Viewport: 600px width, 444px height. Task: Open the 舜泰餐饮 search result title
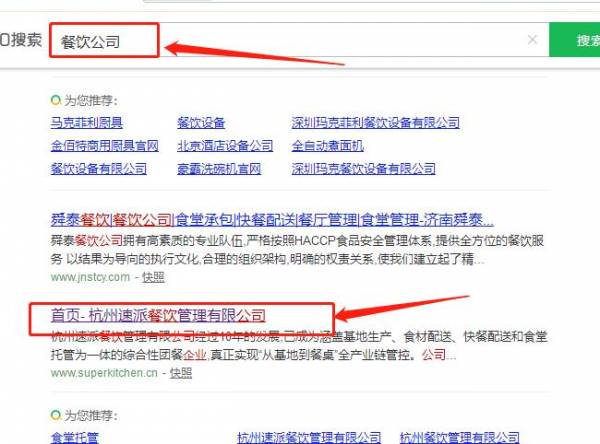tap(271, 220)
